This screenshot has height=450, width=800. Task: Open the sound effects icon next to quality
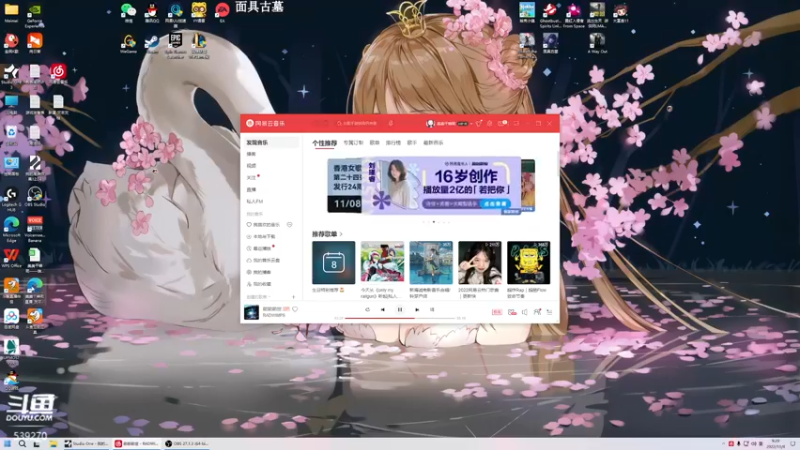[512, 312]
